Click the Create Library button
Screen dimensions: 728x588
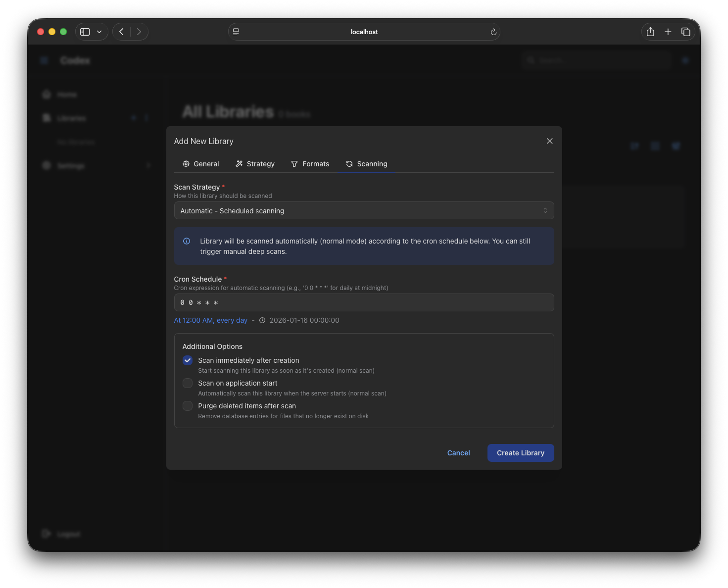520,453
